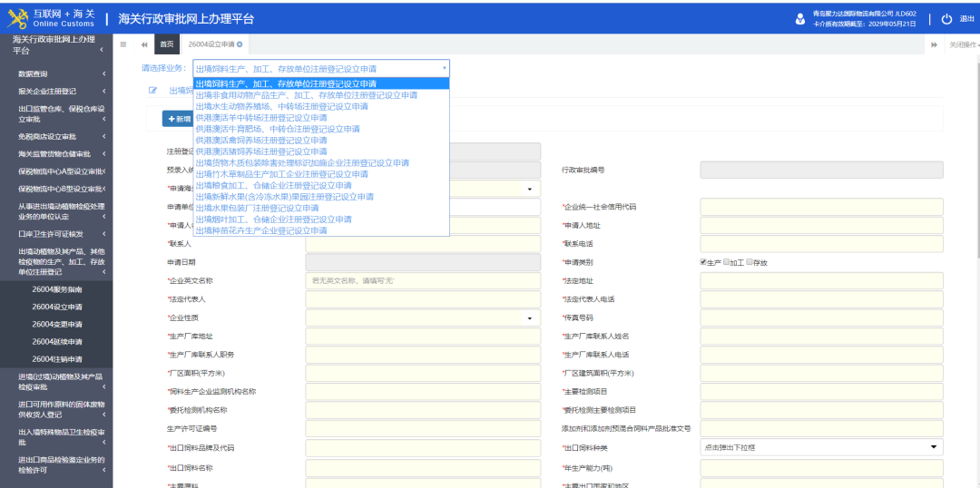Select 出境水生动物养殖场、中转场注册登记 option
The height and width of the screenshot is (488, 980).
320,106
